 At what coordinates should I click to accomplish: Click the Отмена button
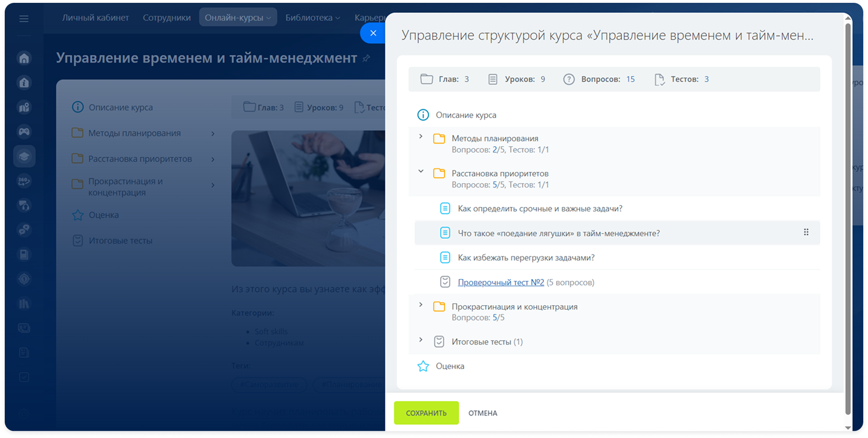pyautogui.click(x=482, y=413)
